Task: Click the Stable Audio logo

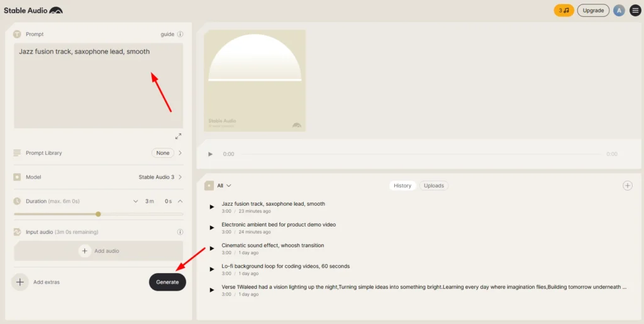Action: (x=33, y=11)
